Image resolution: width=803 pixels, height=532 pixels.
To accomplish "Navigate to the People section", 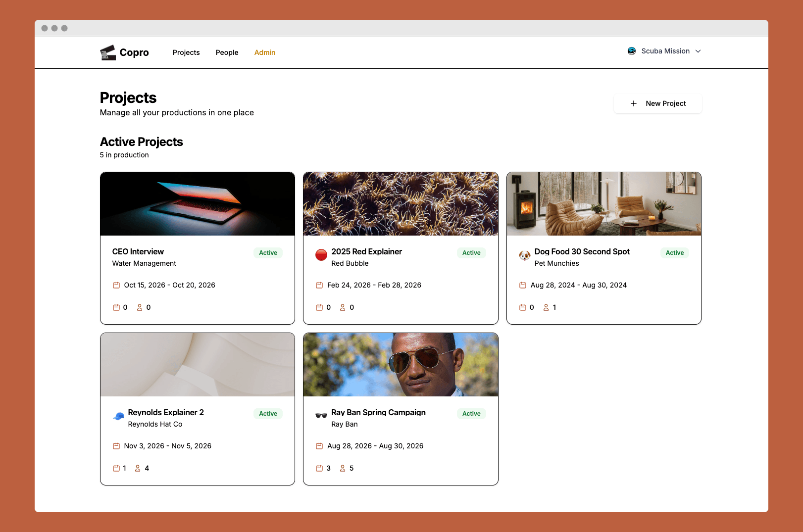I will pos(227,52).
